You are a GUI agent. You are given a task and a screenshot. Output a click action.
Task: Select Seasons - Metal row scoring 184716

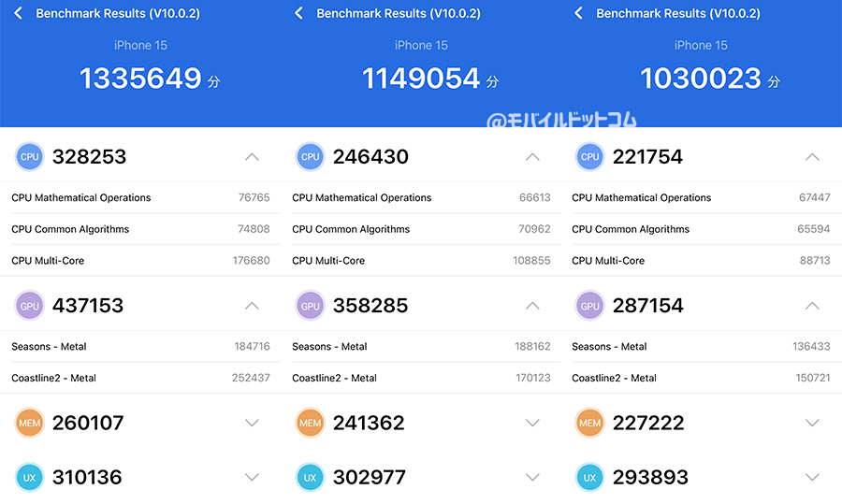[x=140, y=347]
